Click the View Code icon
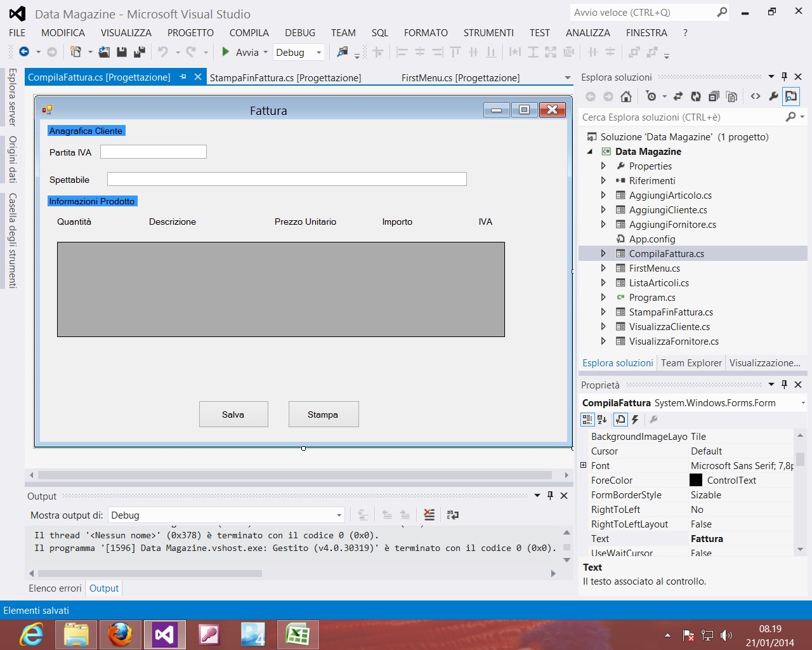 (x=755, y=96)
